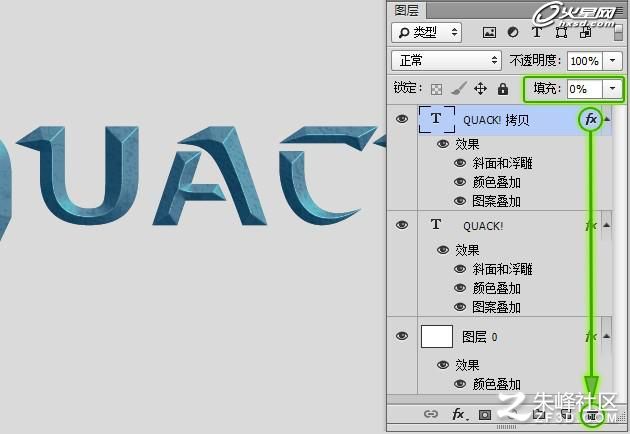
Task: Click fx icon on 图层 0 layer
Action: click(591, 336)
